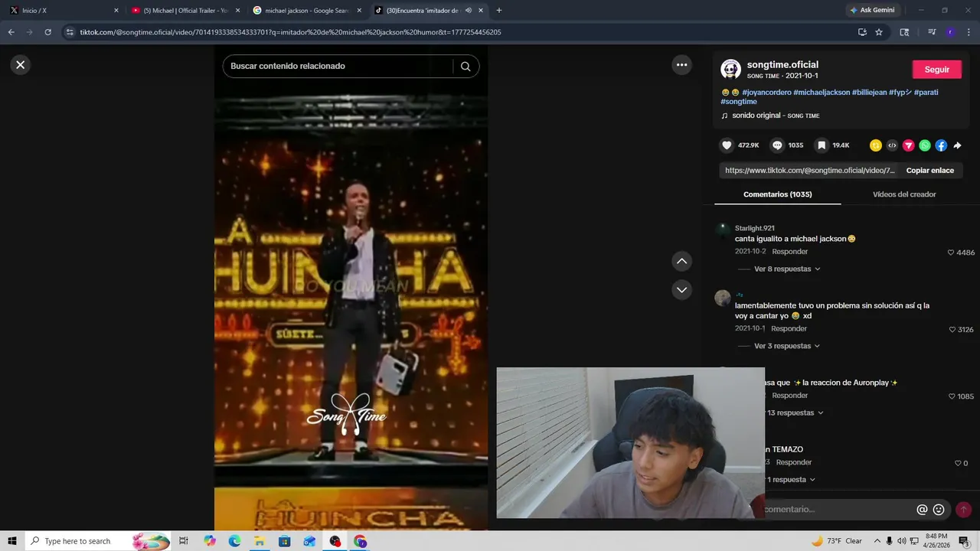Click the embed code icon
The image size is (980, 551).
[892, 145]
